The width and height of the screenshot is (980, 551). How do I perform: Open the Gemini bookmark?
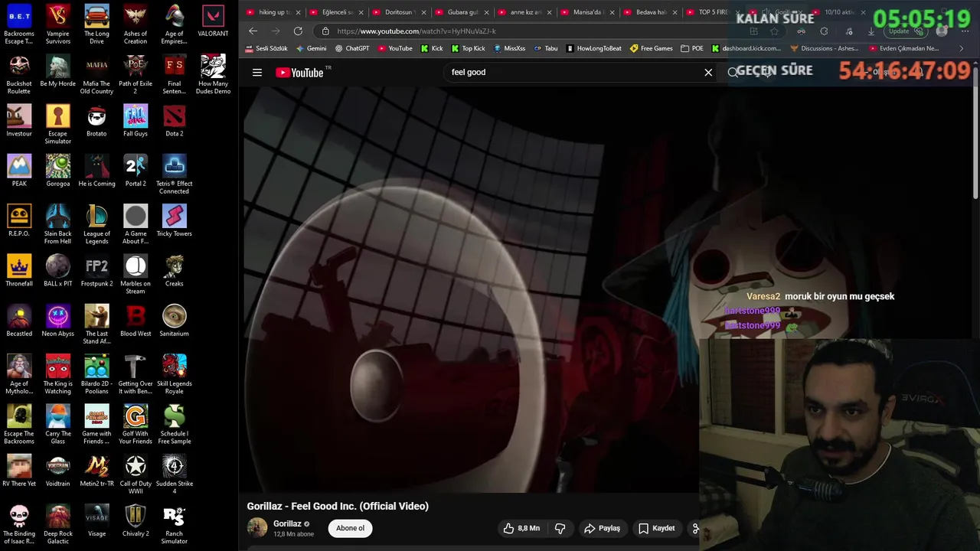pyautogui.click(x=311, y=48)
